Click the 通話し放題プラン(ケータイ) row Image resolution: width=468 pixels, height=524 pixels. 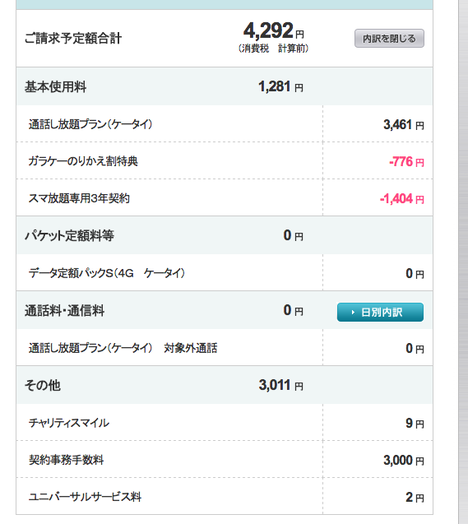224,124
